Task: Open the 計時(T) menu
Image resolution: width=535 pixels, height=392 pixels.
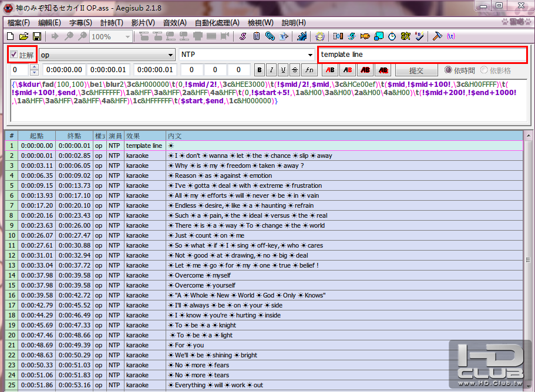Action: tap(112, 23)
